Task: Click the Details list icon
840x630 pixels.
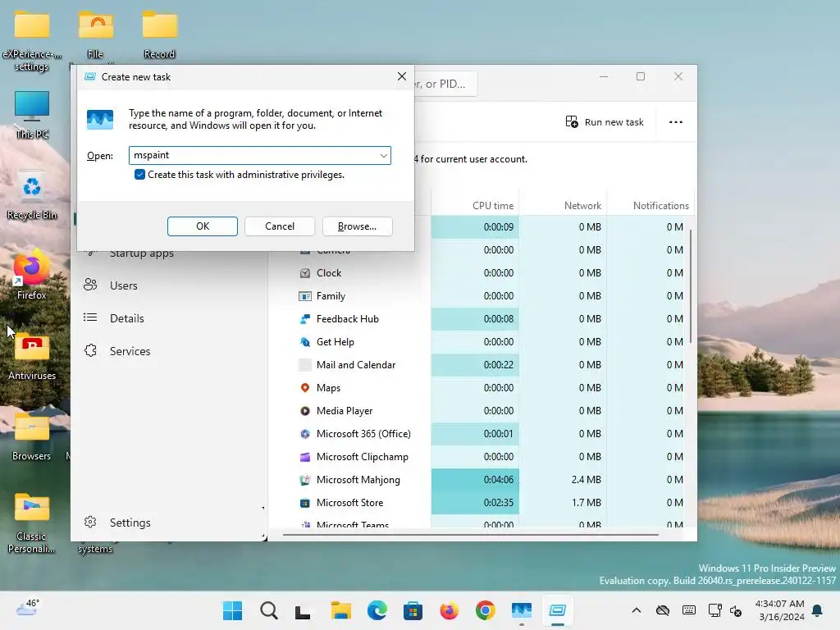Action: point(90,317)
